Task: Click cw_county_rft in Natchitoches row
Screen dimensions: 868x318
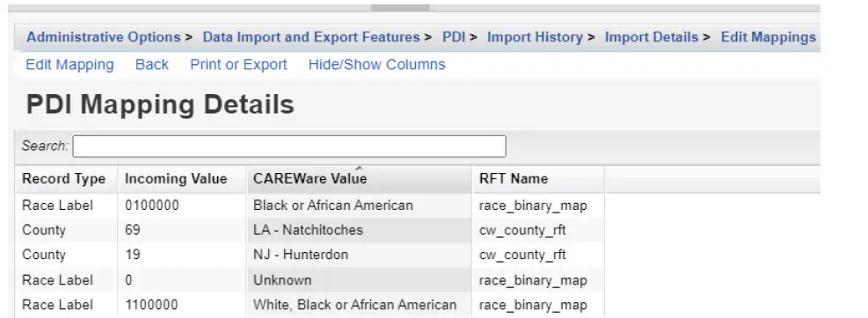Action: 522,230
